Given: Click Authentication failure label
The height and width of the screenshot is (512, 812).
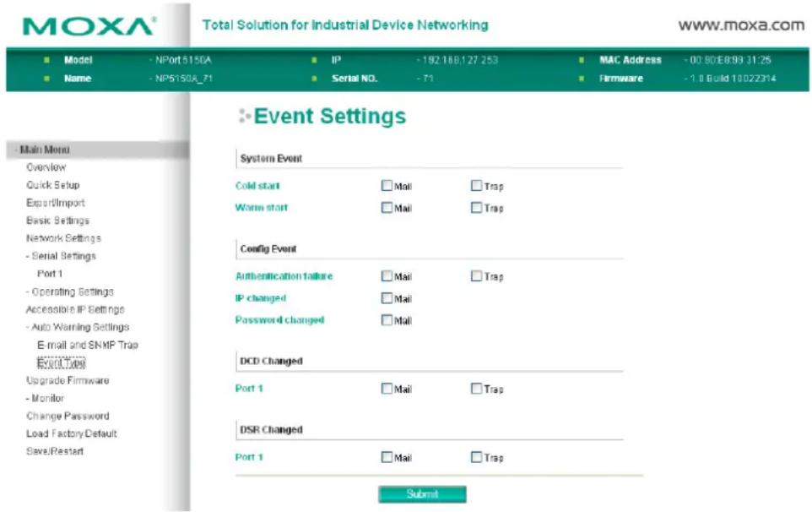Looking at the screenshot, I should coord(284,276).
